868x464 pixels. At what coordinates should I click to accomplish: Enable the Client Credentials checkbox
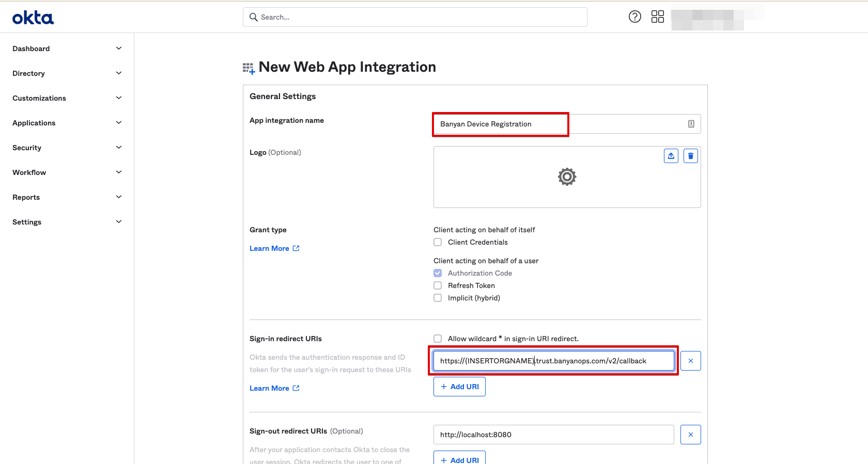[x=438, y=242]
